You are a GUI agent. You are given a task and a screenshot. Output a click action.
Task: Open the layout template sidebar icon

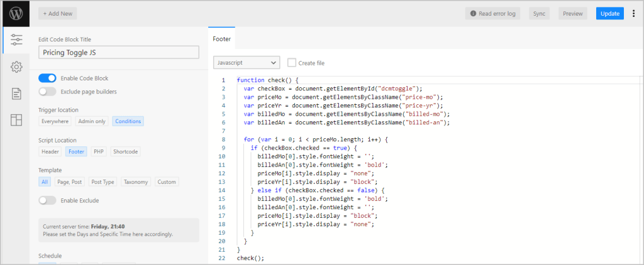(16, 120)
